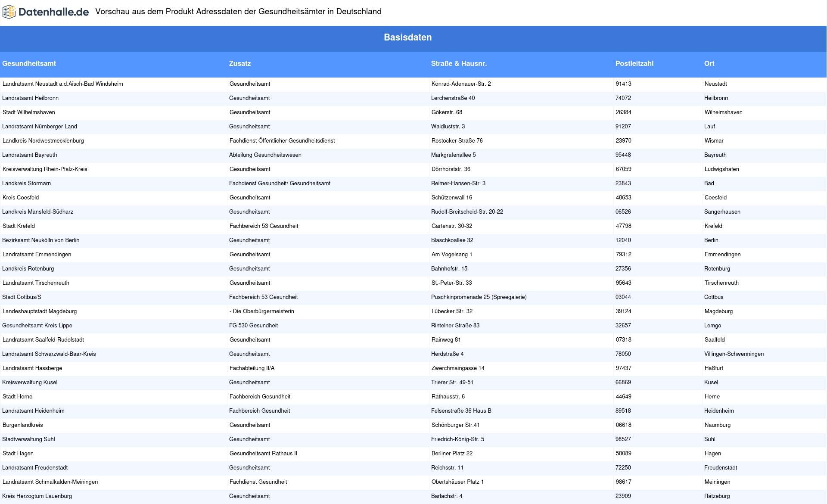Click Am Vogelsang 1 address
827x504 pixels.
point(452,255)
